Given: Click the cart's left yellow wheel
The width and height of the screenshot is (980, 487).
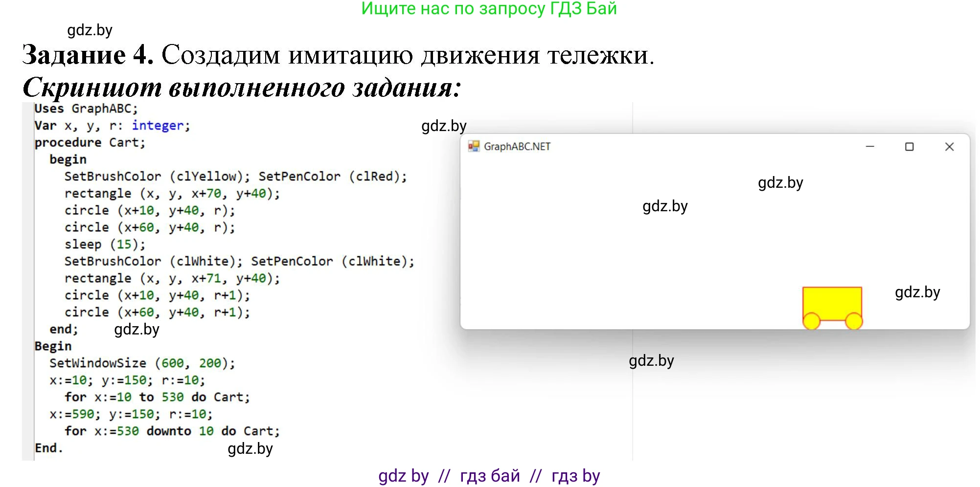Looking at the screenshot, I should (811, 321).
